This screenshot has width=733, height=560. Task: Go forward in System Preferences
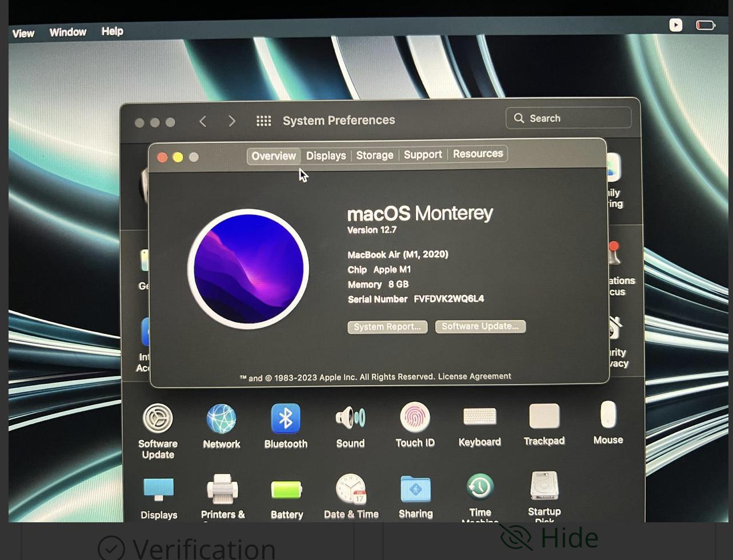[x=232, y=121]
